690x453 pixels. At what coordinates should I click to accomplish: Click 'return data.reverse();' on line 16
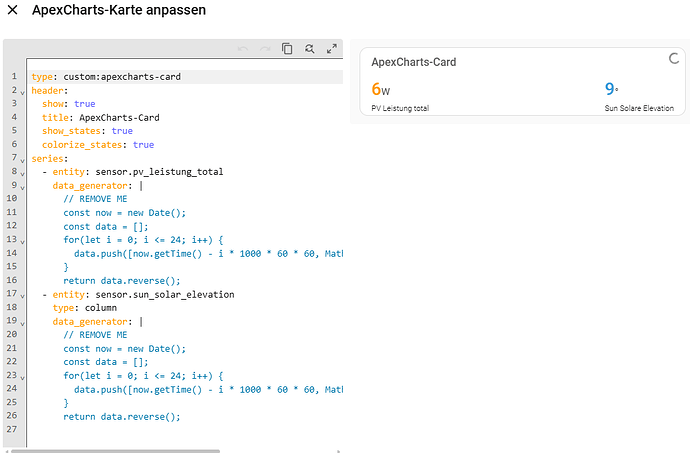(122, 281)
